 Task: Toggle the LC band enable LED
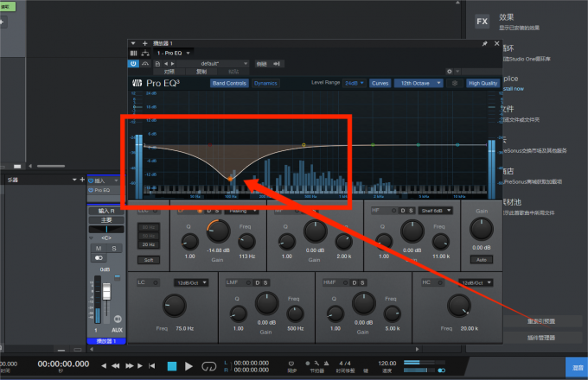pos(156,282)
